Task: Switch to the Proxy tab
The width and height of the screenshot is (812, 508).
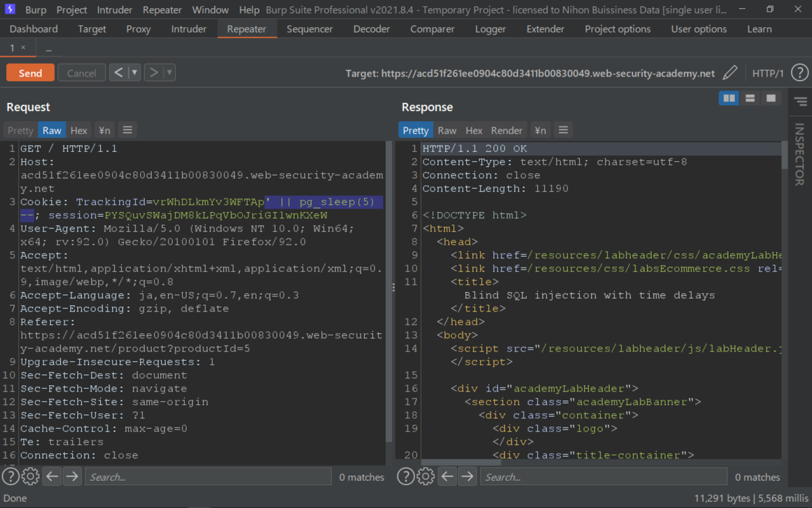Action: 139,29
